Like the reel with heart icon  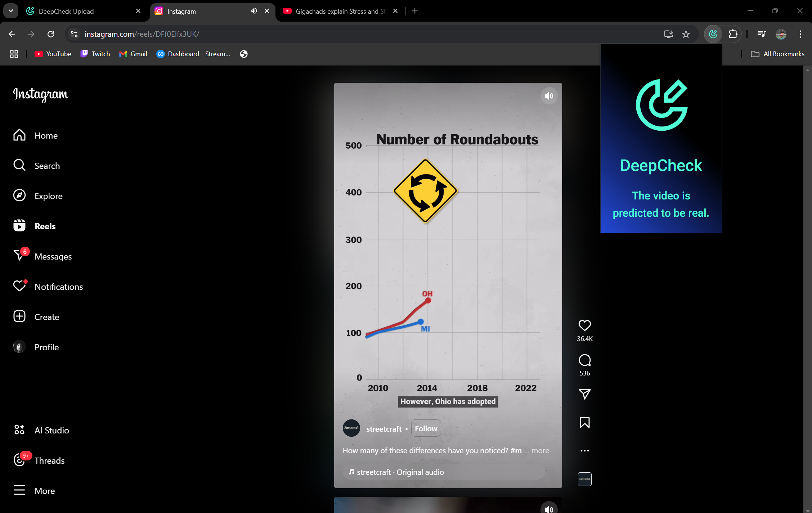point(584,325)
